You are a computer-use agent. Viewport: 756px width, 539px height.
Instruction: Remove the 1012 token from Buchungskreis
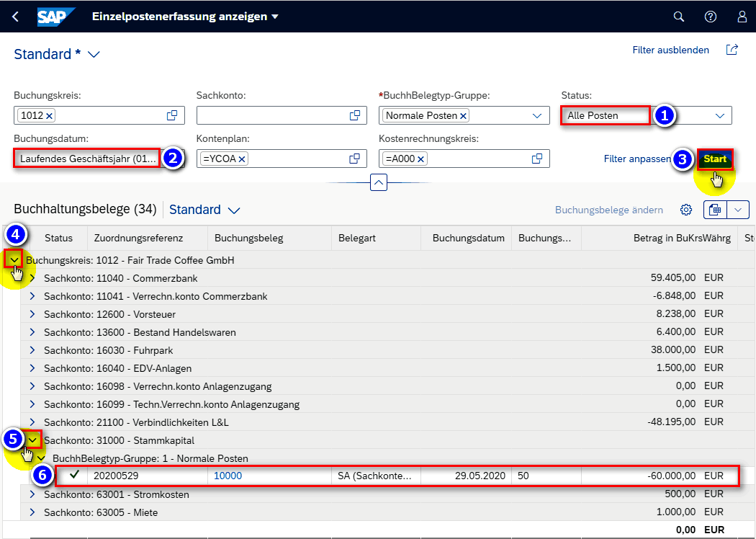(50, 116)
